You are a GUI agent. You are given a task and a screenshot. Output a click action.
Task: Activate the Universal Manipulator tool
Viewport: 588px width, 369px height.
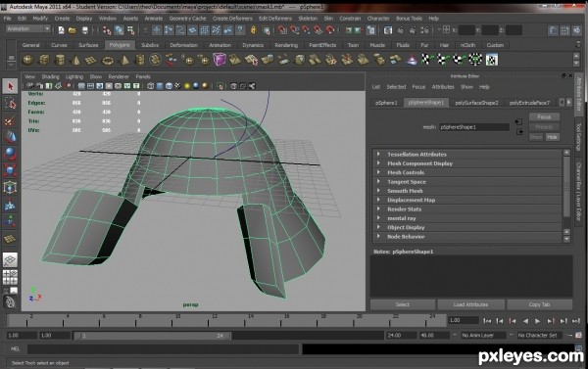click(10, 188)
